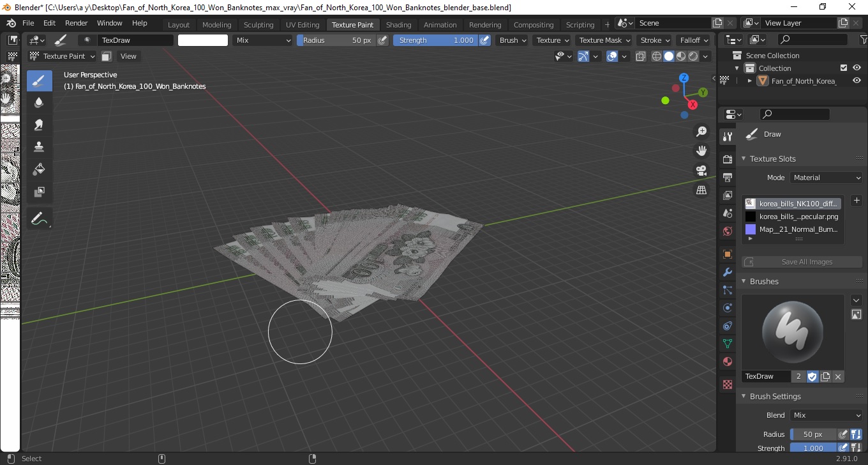Select the Smear tool
The height and width of the screenshot is (465, 868).
39,125
